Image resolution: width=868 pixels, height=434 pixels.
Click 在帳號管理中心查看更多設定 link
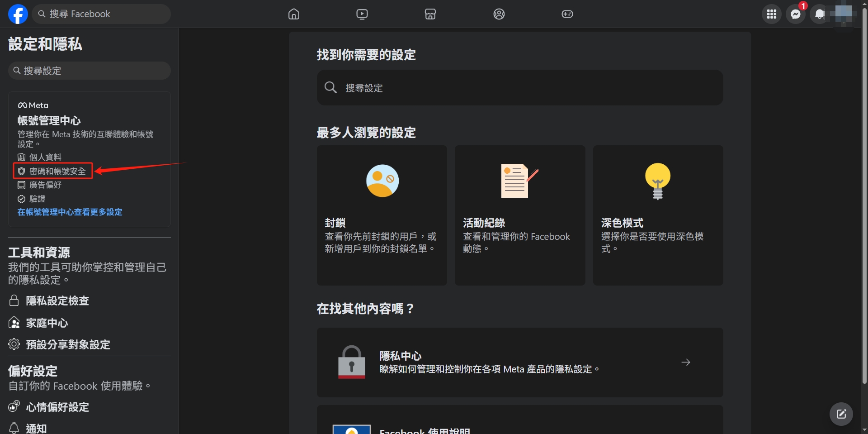click(x=70, y=212)
